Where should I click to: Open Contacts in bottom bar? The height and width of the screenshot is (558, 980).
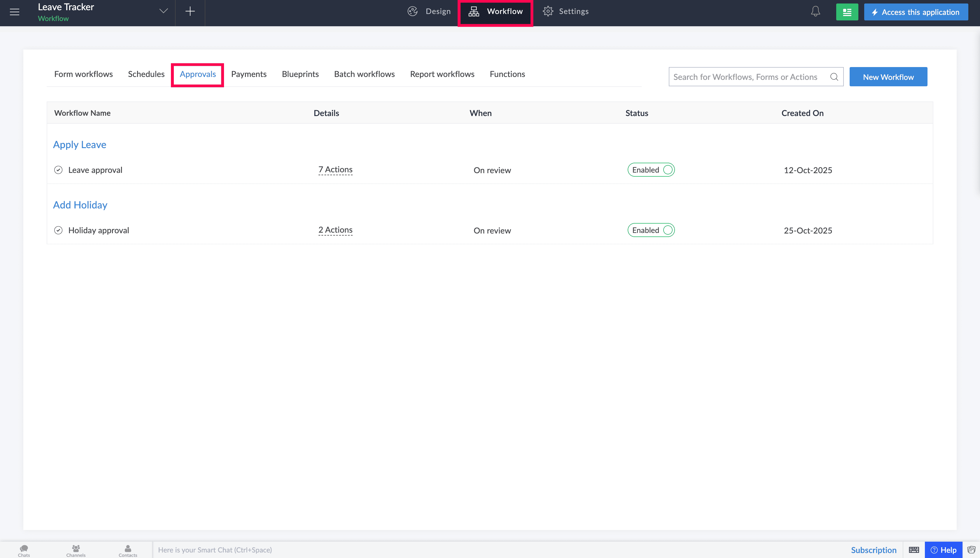pos(128,551)
